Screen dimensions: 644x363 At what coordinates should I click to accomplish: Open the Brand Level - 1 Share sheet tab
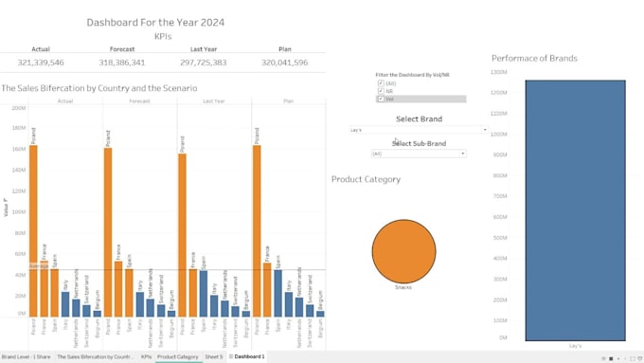tap(27, 356)
